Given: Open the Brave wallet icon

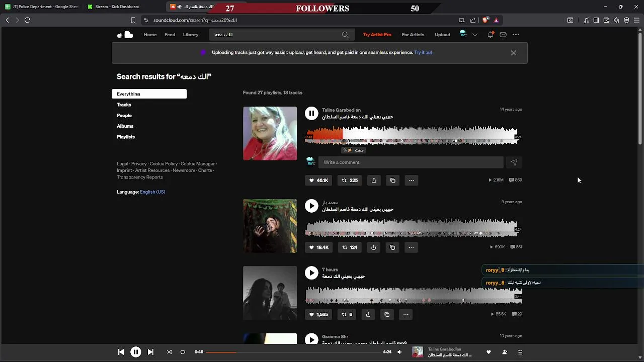Looking at the screenshot, I should pyautogui.click(x=606, y=20).
